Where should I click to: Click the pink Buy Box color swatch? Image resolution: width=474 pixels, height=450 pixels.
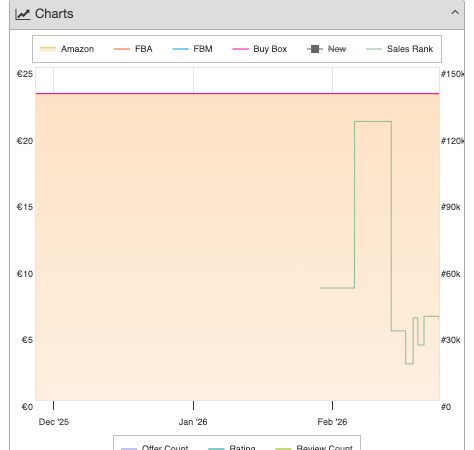click(x=240, y=49)
